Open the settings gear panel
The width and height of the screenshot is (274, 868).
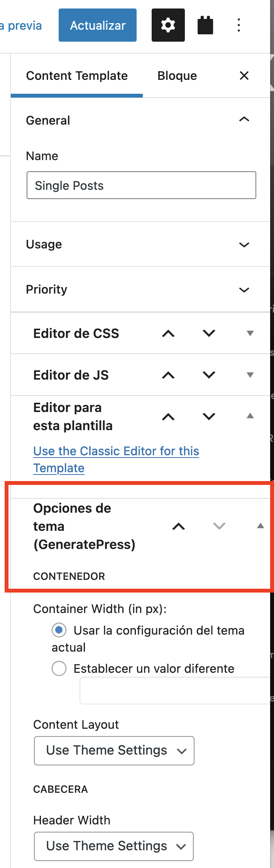168,25
